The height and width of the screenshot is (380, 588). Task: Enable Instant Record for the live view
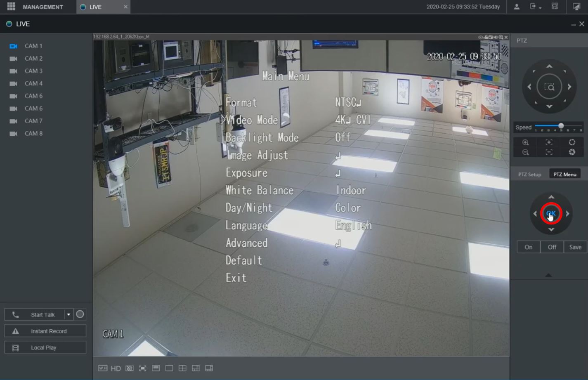[45, 330]
